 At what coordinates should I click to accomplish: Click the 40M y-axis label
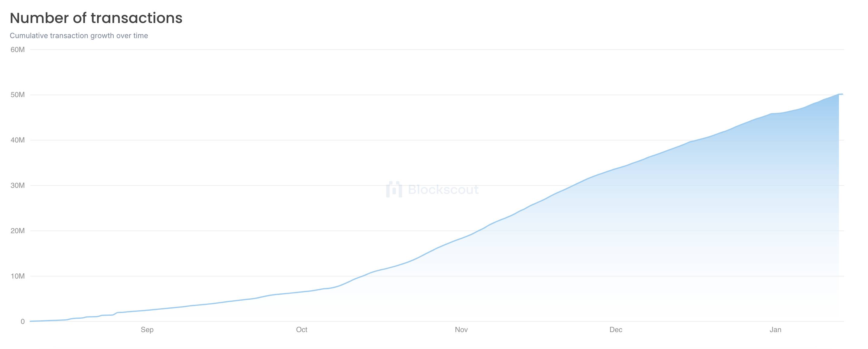(x=18, y=140)
